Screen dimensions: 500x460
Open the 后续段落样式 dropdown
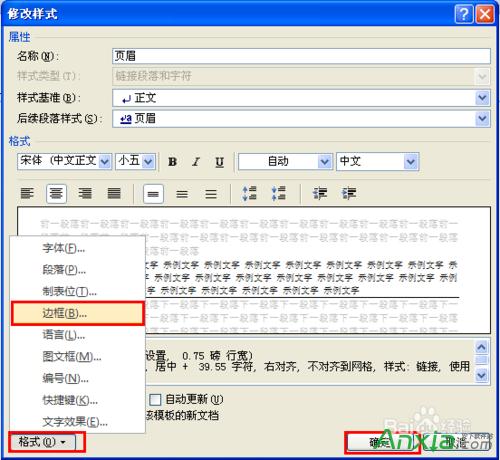[x=482, y=118]
